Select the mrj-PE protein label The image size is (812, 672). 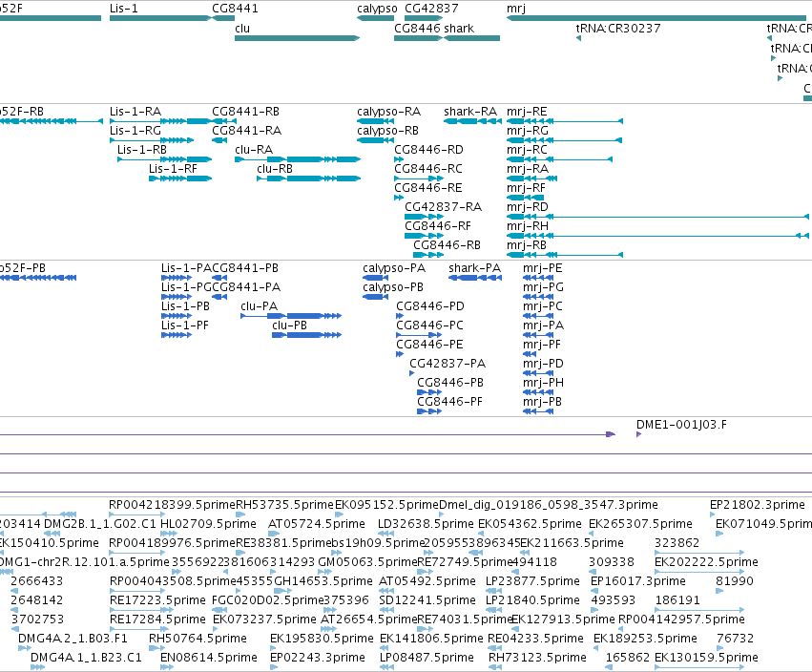(543, 268)
